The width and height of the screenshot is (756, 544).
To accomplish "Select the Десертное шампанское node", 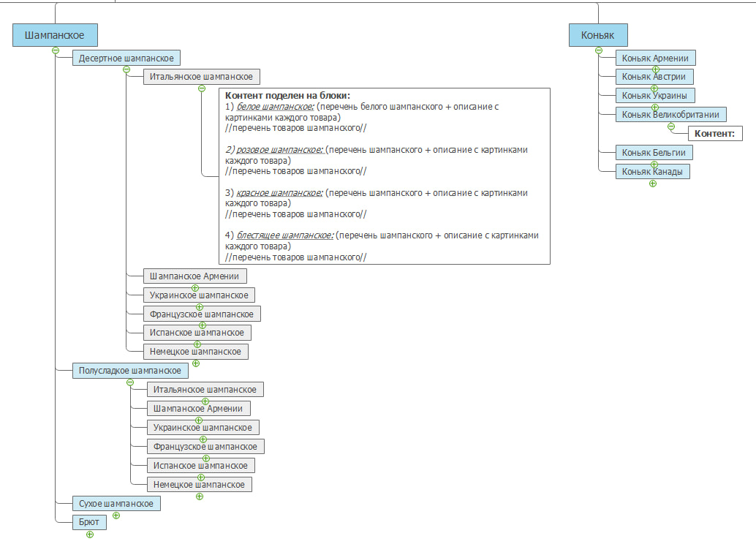I will (x=126, y=58).
